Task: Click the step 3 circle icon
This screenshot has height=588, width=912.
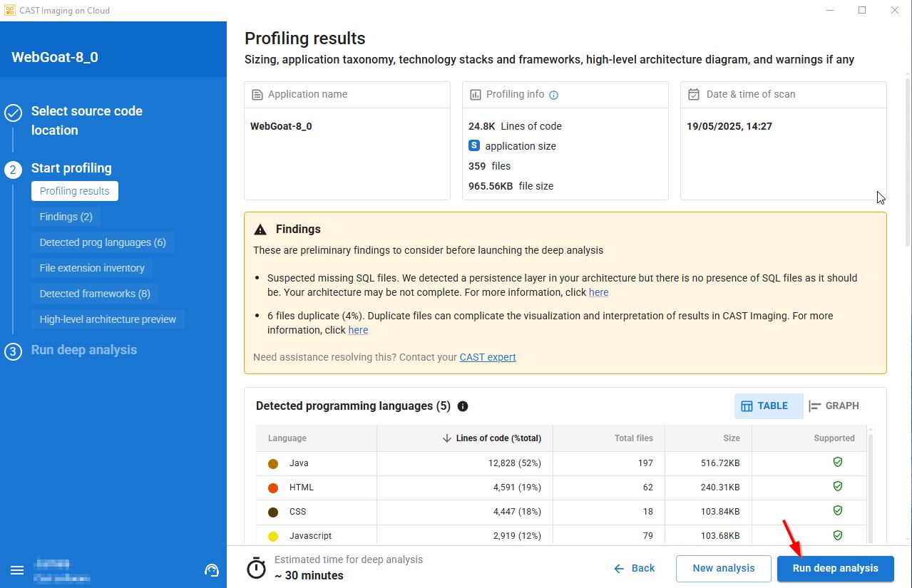Action: coord(13,351)
